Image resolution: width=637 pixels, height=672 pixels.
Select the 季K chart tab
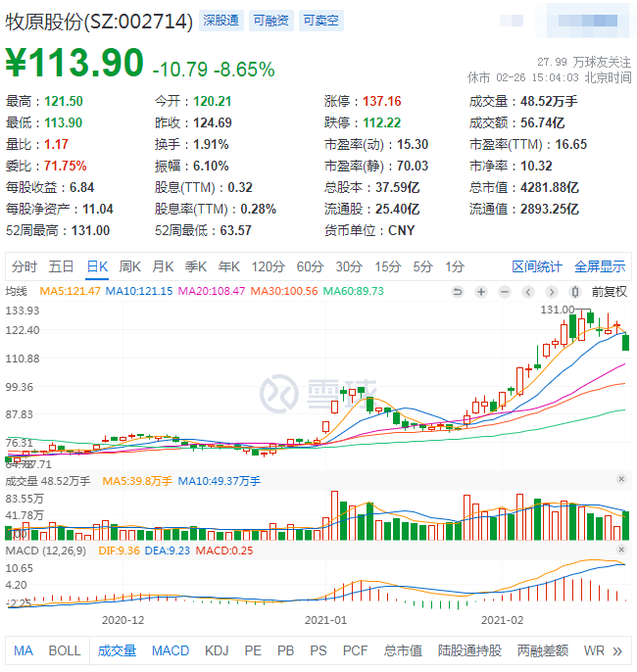click(196, 266)
